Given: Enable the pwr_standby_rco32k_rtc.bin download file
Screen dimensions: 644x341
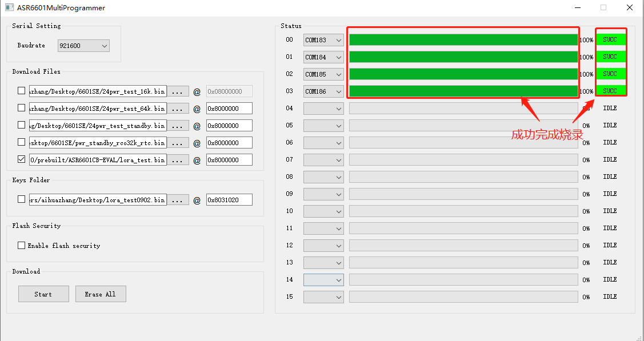Looking at the screenshot, I should [21, 142].
